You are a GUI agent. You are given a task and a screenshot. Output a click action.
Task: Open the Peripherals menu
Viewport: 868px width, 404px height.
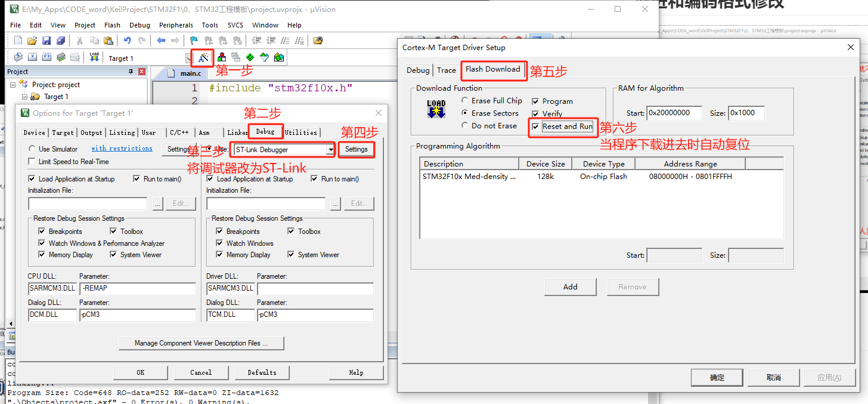(x=176, y=25)
